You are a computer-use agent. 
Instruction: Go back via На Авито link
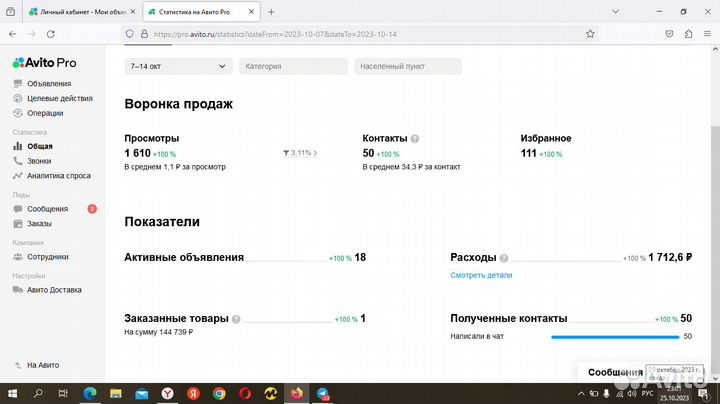[43, 365]
